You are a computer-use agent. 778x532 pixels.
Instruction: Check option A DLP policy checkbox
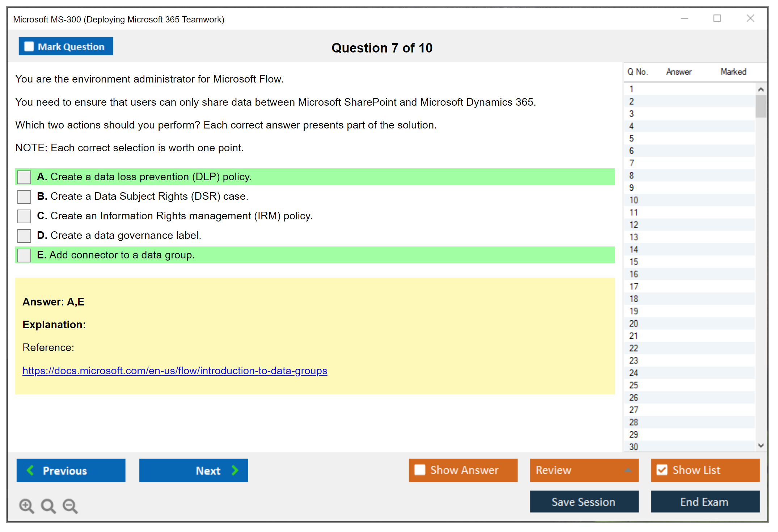click(x=24, y=177)
